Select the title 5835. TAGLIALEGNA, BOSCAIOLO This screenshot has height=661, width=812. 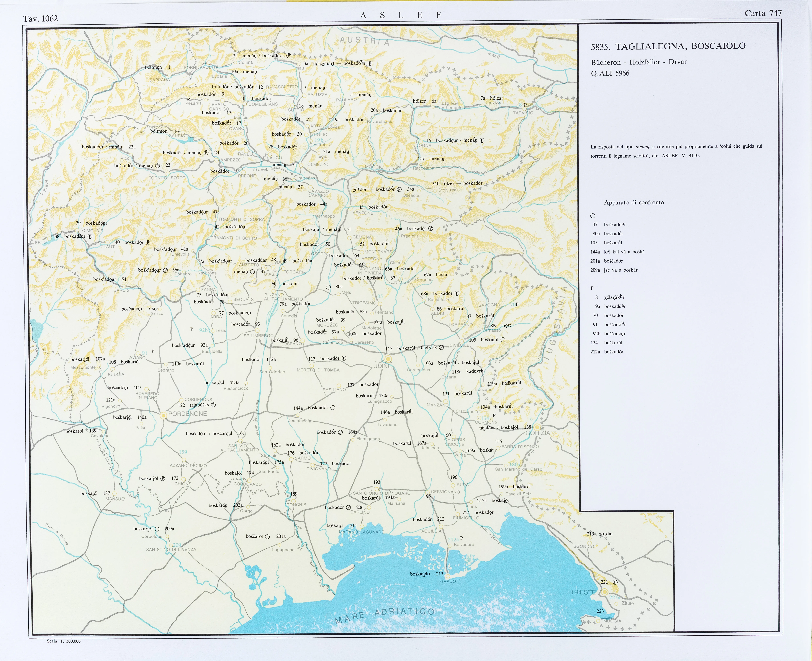[x=668, y=46]
